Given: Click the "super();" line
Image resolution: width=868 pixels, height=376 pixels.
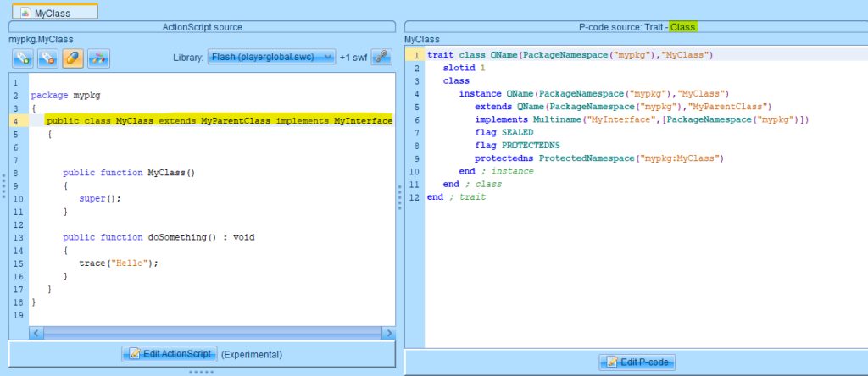Looking at the screenshot, I should coord(100,198).
